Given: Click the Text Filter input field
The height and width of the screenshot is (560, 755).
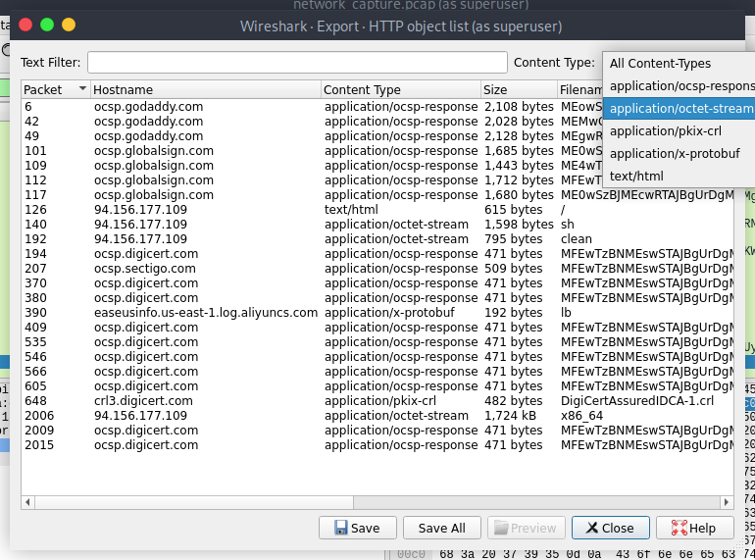Looking at the screenshot, I should (x=297, y=63).
